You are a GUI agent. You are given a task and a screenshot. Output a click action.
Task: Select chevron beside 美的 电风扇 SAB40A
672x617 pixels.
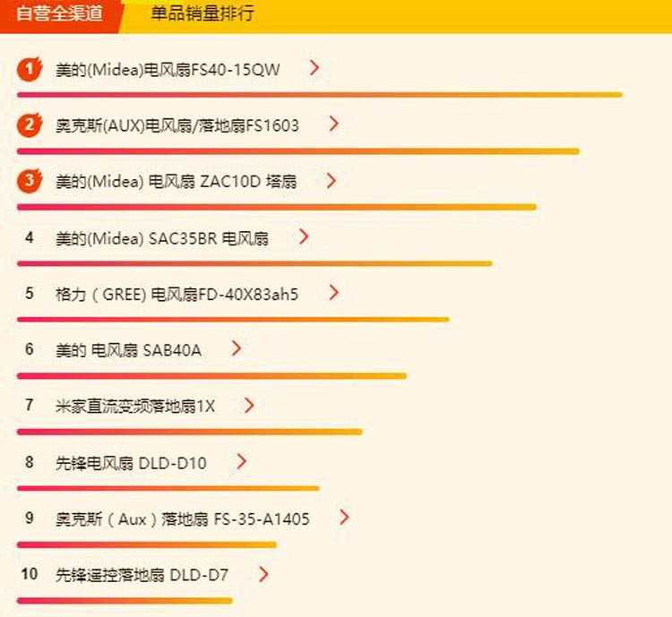[x=237, y=348]
